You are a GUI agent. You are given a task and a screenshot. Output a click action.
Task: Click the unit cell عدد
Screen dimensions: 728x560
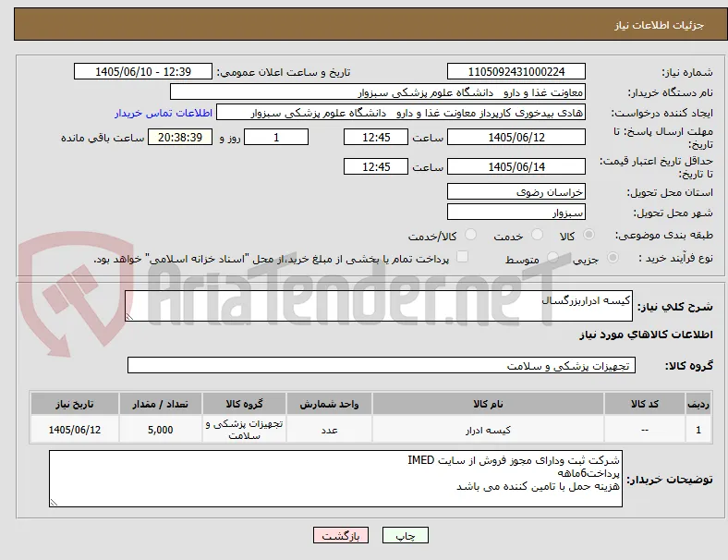(329, 430)
